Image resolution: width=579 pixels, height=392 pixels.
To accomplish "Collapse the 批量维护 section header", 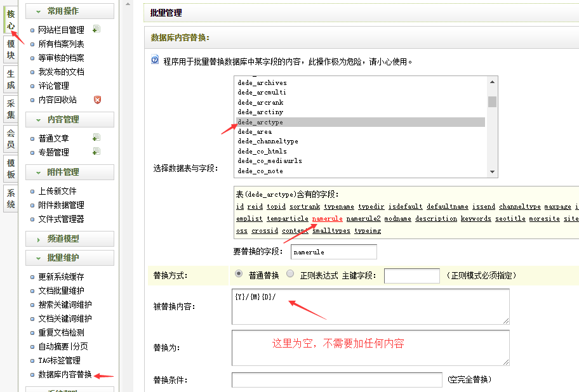I will click(x=70, y=258).
